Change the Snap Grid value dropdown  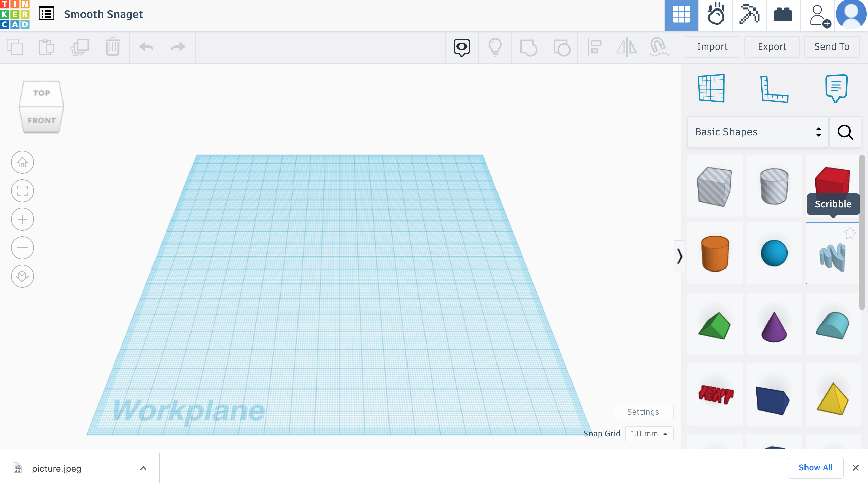[x=649, y=433]
